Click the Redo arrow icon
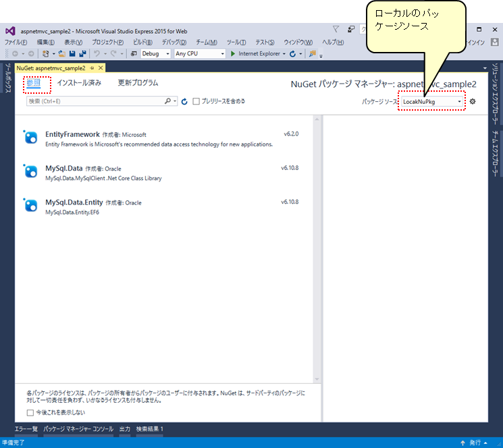The height and width of the screenshot is (448, 503). point(113,53)
